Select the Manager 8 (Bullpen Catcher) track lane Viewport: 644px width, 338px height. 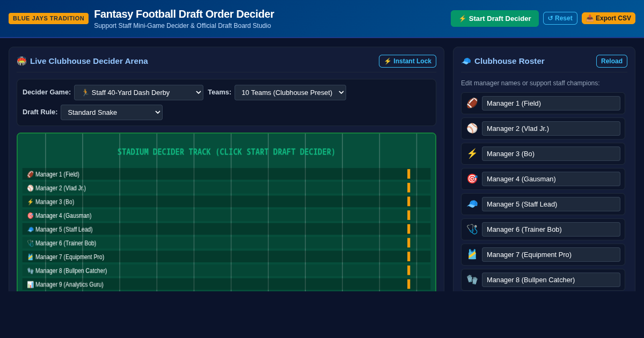tap(226, 270)
